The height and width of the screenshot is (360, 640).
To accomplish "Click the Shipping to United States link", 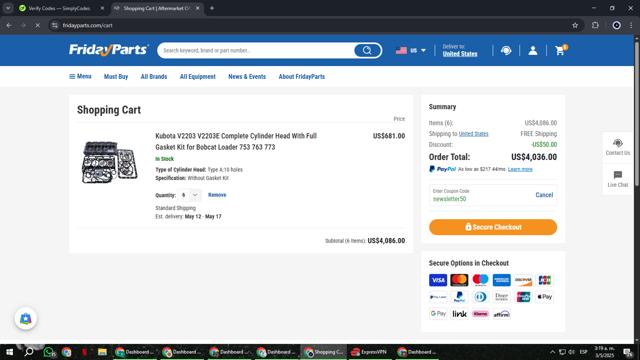I will 473,134.
